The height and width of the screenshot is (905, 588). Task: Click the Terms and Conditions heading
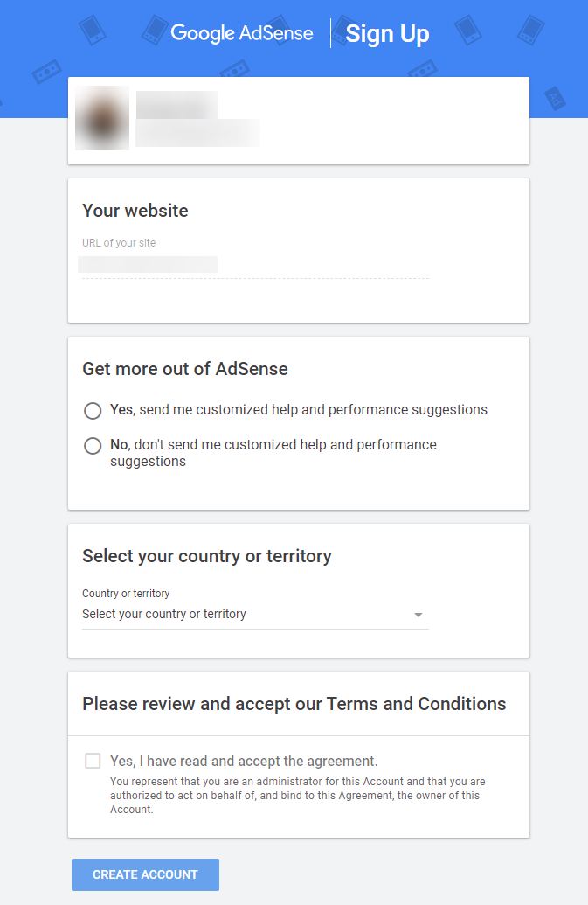tap(294, 704)
